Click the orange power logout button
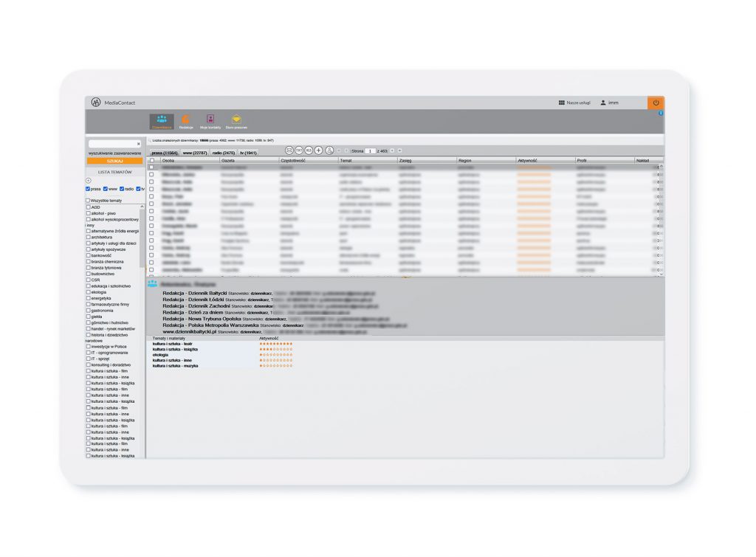The image size is (756, 557). point(656,103)
